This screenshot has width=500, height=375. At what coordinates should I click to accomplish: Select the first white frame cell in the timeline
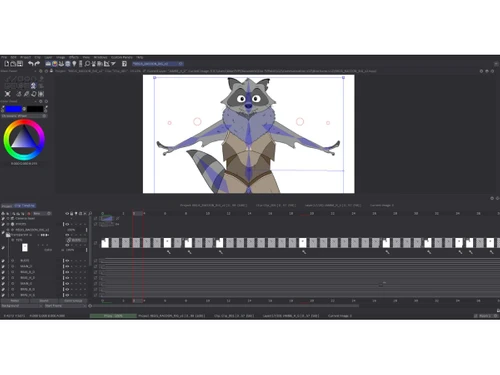tap(105, 243)
